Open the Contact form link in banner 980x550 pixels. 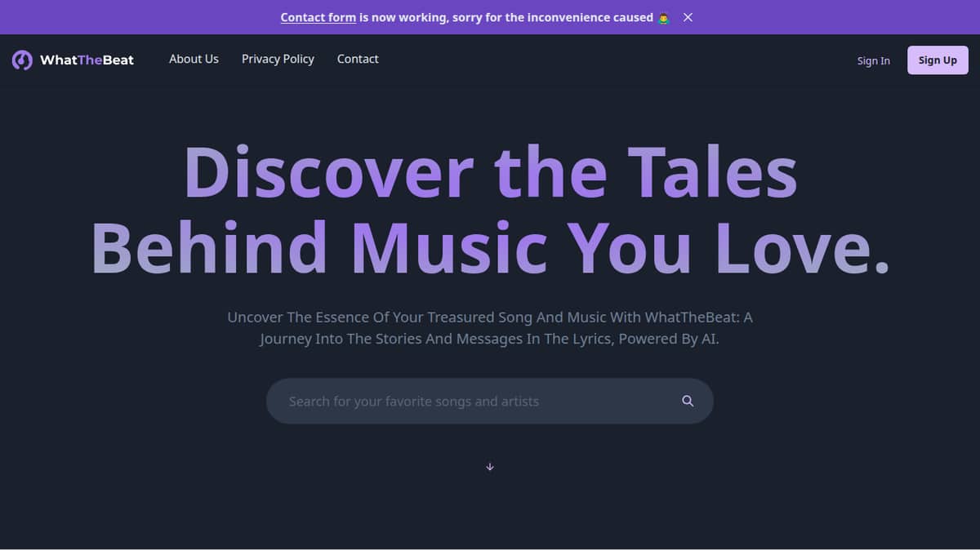(318, 17)
